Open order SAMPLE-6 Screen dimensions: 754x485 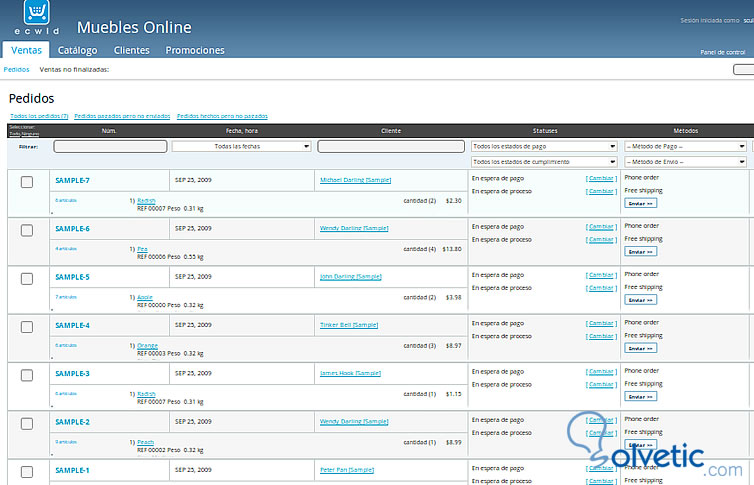click(72, 229)
